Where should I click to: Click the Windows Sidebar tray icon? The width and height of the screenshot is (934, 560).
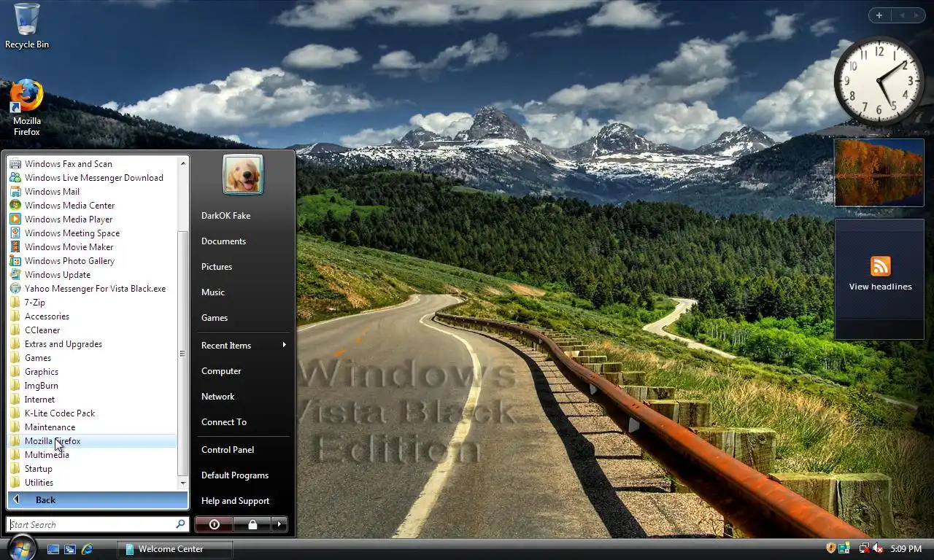[x=844, y=548]
